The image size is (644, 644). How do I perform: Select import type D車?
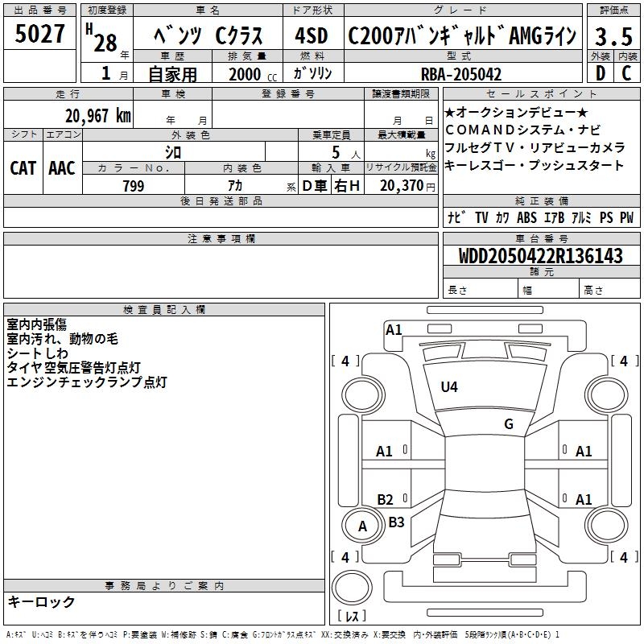pyautogui.click(x=315, y=186)
